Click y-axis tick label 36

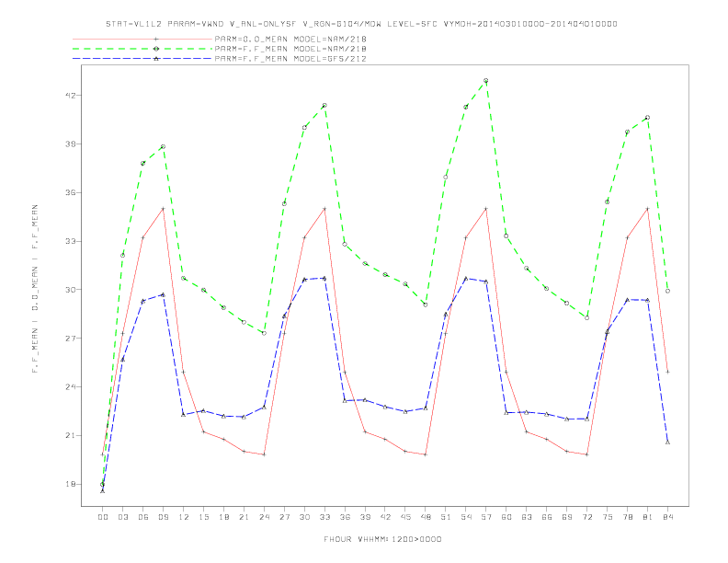click(70, 192)
